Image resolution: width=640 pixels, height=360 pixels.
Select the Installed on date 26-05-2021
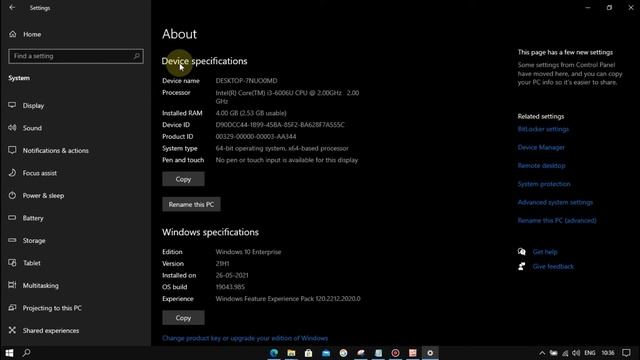point(232,275)
